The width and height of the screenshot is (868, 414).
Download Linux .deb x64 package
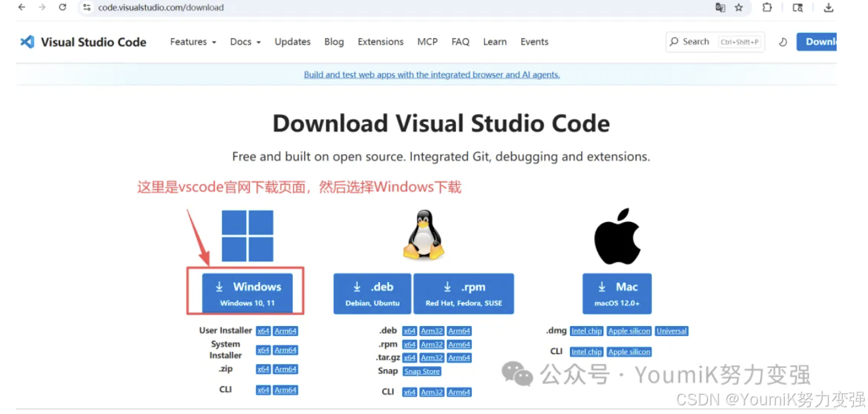(410, 331)
